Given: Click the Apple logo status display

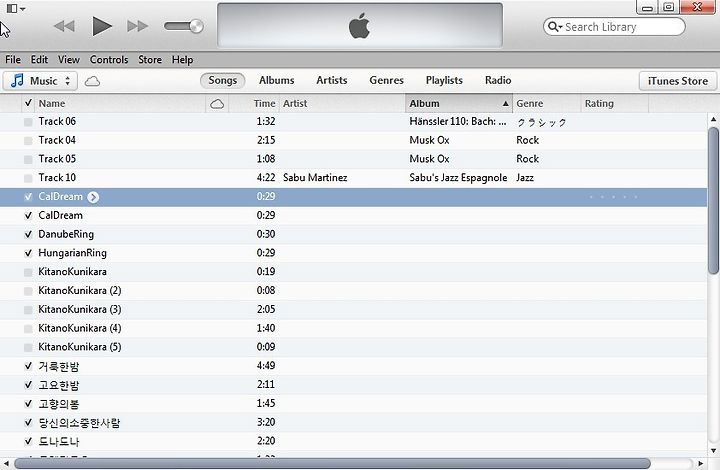Looking at the screenshot, I should 360,25.
